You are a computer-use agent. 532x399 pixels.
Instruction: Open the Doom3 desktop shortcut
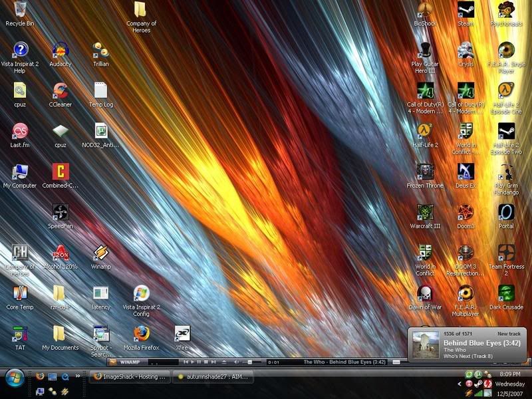(465, 217)
